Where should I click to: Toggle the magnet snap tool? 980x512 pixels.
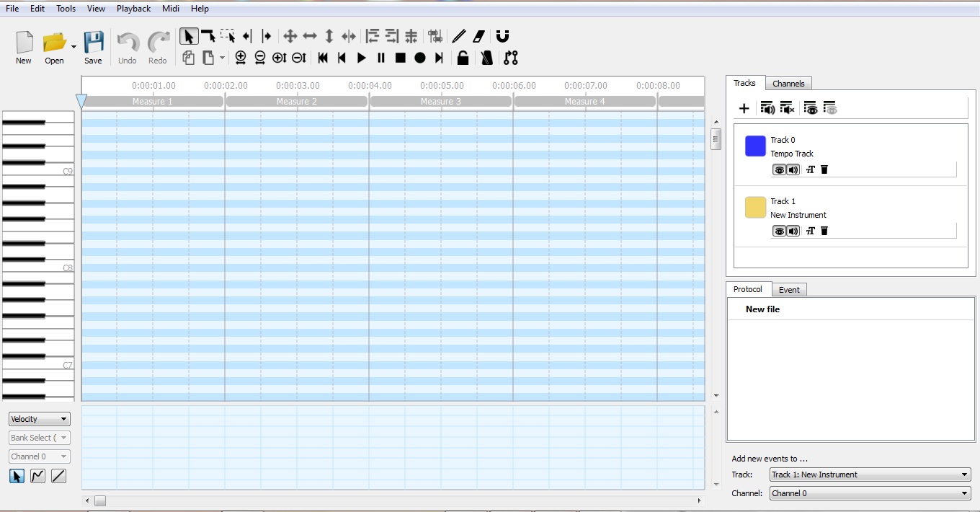[x=502, y=36]
